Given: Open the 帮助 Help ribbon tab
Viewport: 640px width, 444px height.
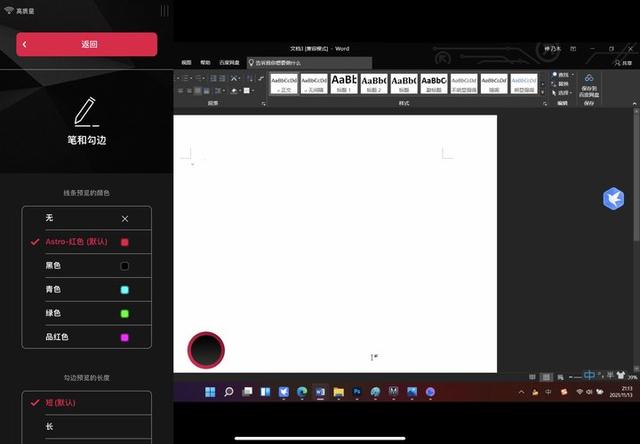Looking at the screenshot, I should click(206, 62).
